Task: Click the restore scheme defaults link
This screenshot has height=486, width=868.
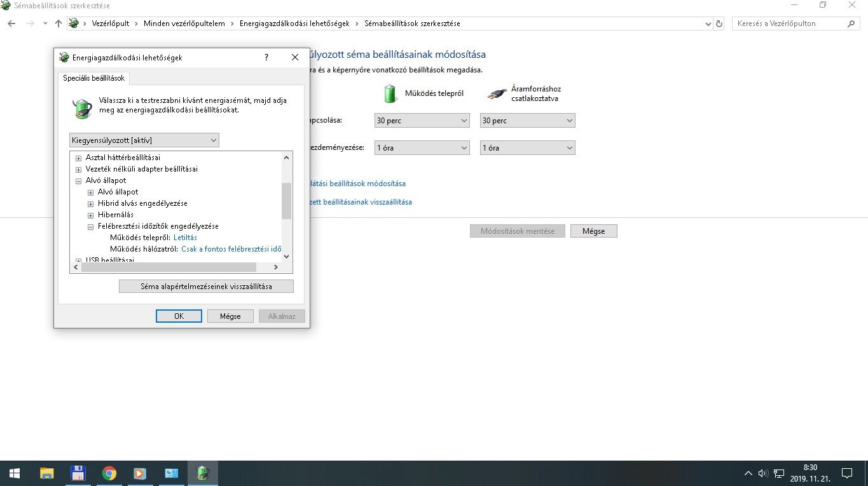Action: [x=361, y=202]
